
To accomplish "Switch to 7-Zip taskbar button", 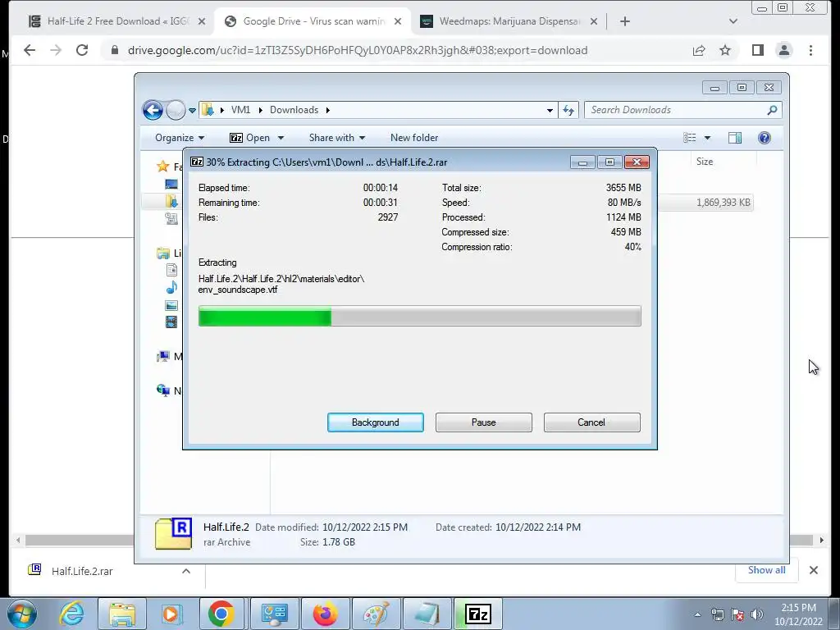I will 478,614.
